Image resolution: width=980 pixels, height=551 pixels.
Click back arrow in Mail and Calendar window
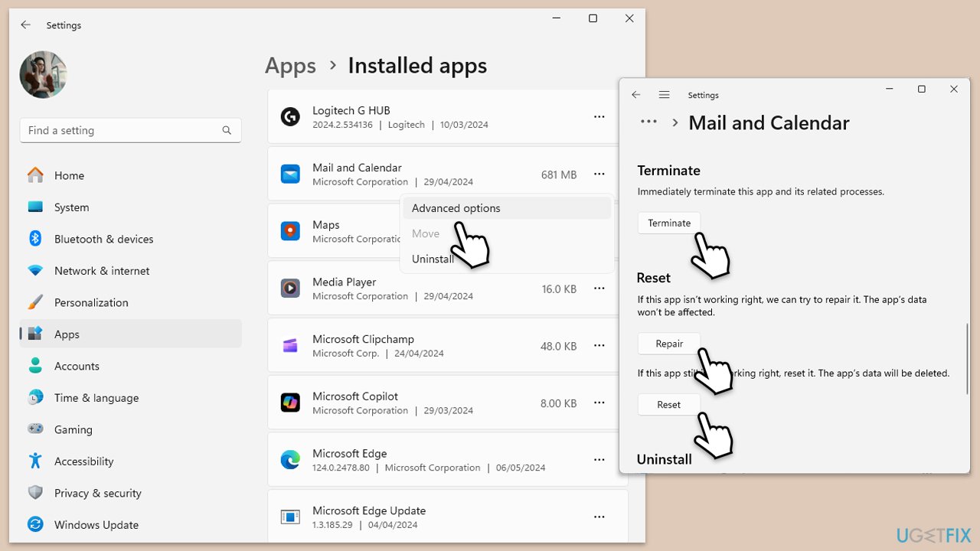(635, 95)
